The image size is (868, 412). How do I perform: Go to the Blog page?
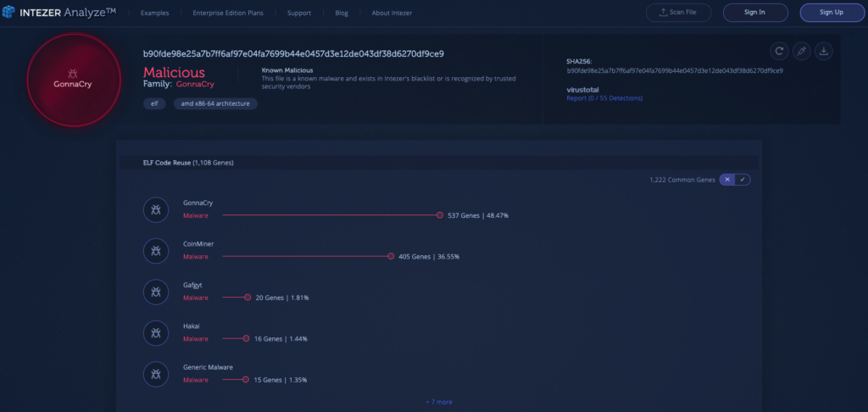pos(342,14)
